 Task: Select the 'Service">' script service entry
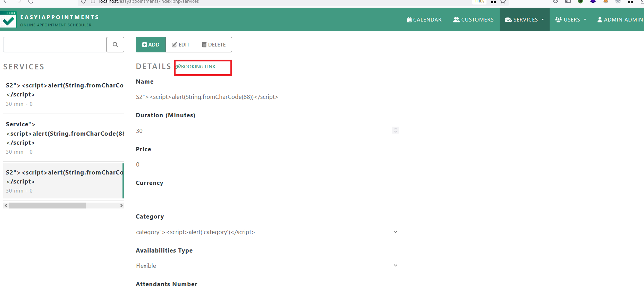63,138
